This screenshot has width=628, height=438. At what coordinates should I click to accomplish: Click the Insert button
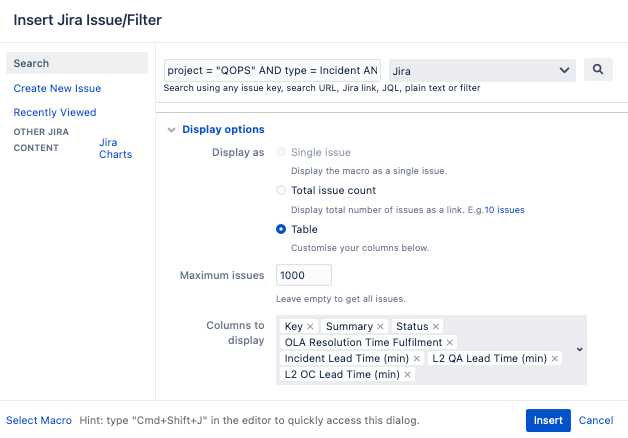pyautogui.click(x=548, y=420)
